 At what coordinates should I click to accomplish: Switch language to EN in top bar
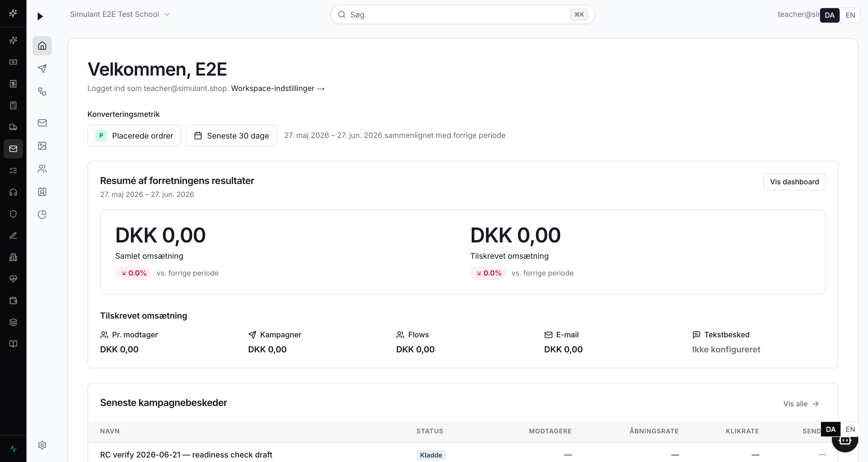coord(850,15)
